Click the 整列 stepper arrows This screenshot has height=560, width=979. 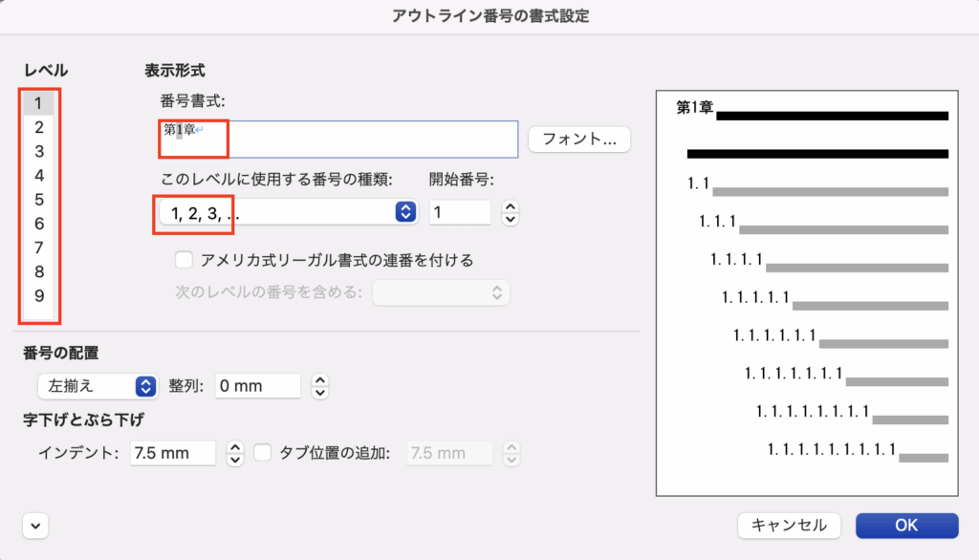321,386
